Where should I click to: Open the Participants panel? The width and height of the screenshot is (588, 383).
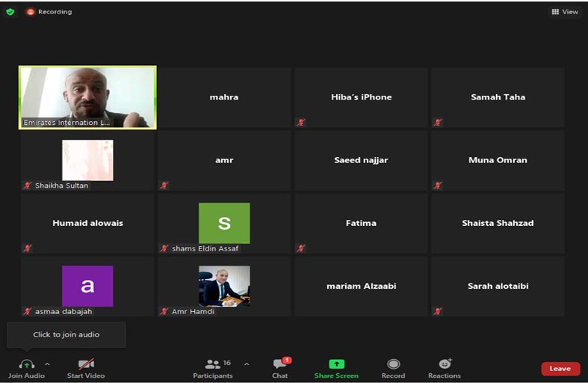click(x=213, y=364)
